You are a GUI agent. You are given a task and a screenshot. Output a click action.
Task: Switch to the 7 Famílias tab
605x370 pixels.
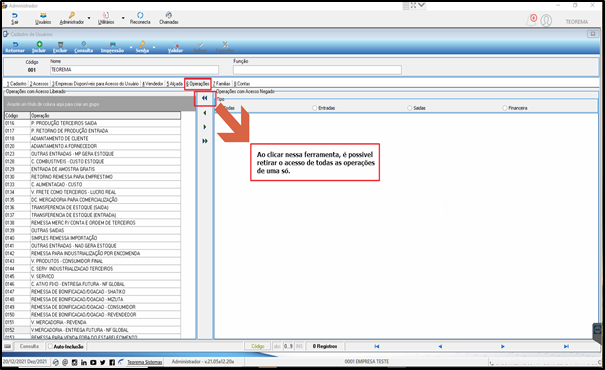point(222,83)
